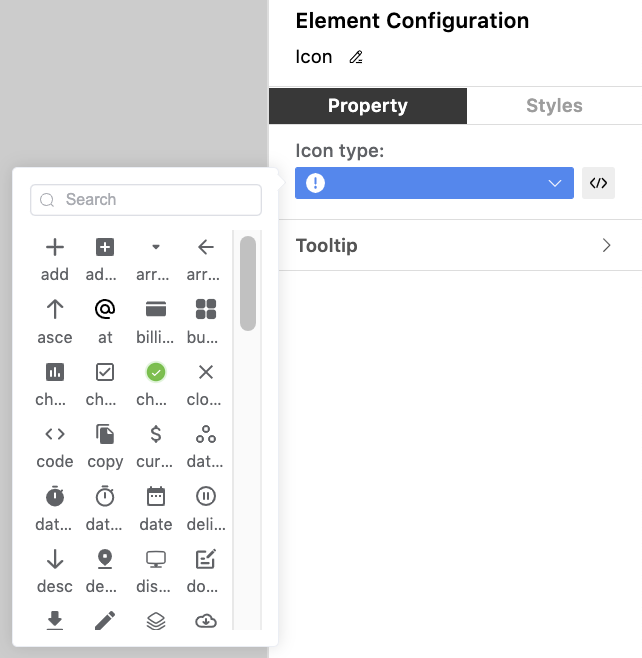Select the checkbox checkmark icon

tap(105, 372)
